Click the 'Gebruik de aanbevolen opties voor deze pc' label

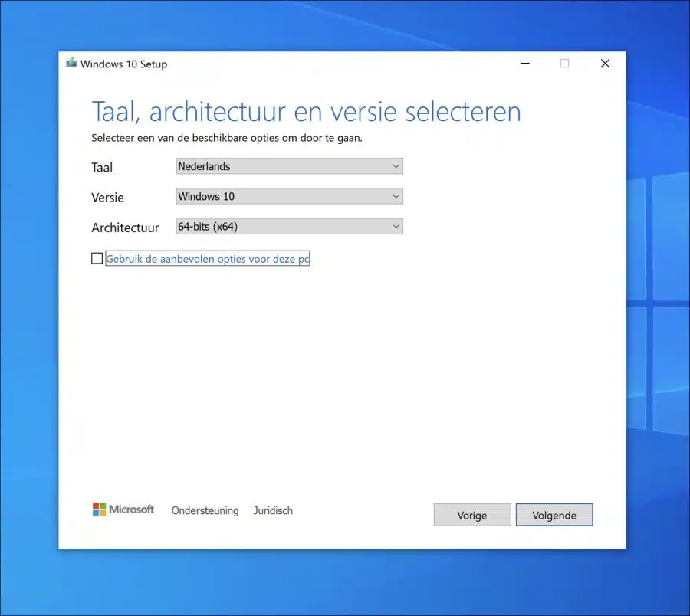[x=208, y=259]
